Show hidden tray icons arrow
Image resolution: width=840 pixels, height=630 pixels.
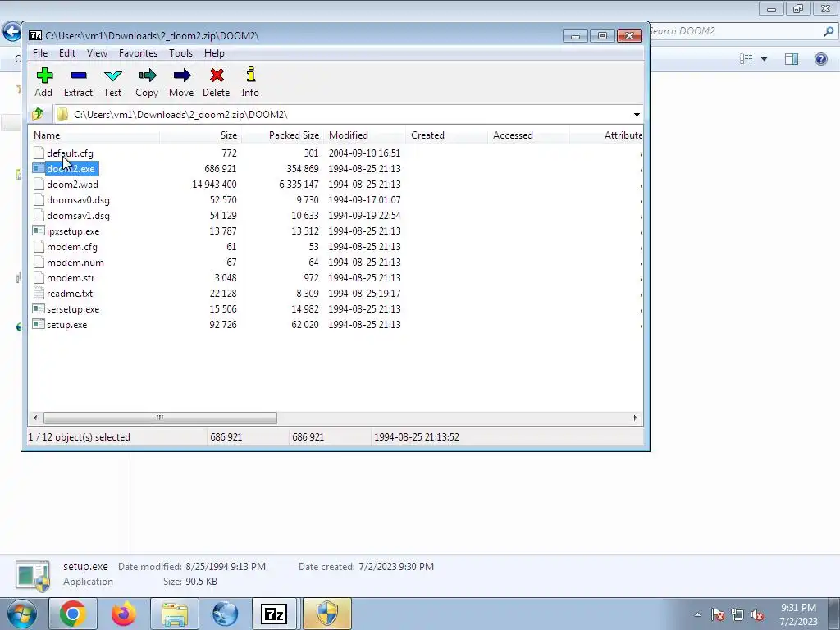(697, 615)
